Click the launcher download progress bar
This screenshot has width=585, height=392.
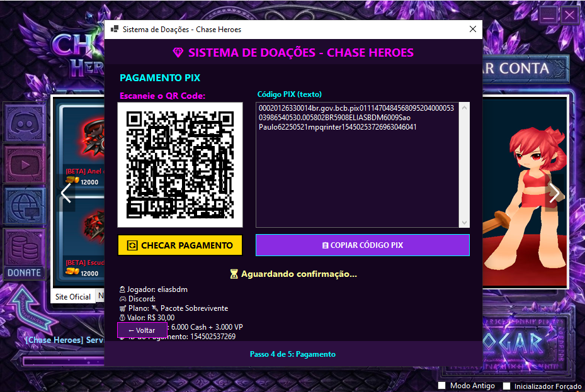click(x=64, y=361)
